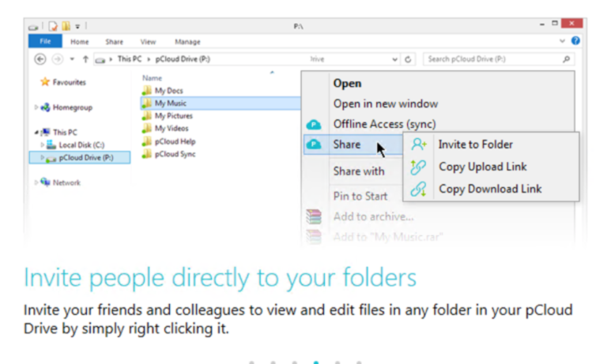Click the pCloud Help folder icon
The width and height of the screenshot is (607, 364).
click(x=147, y=141)
